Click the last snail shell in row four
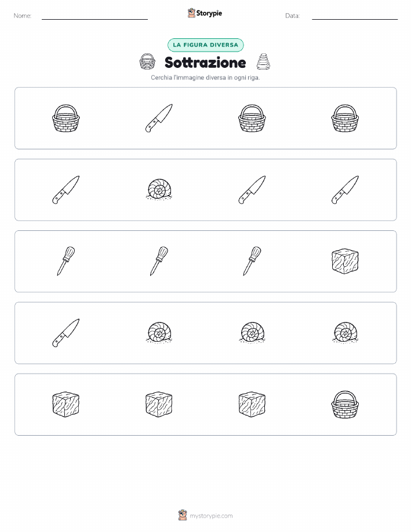411x532 pixels. pos(345,332)
